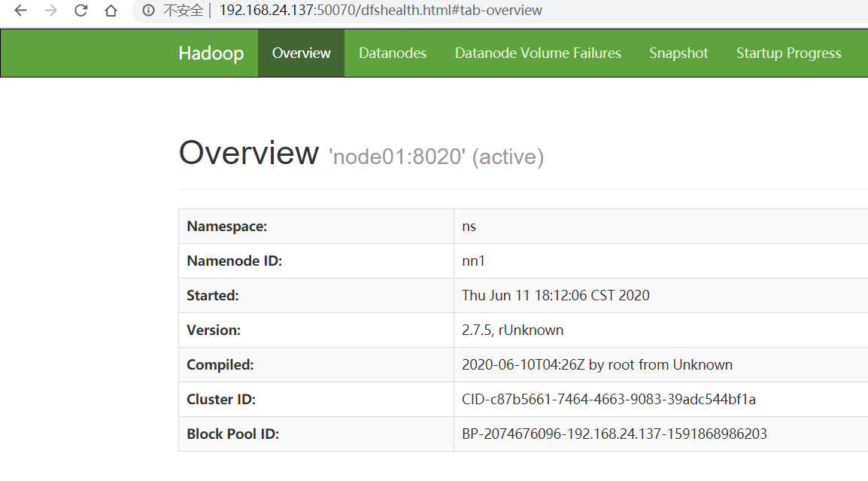868x481 pixels.
Task: Select the Block Pool ID value BP-2074676096
Action: click(615, 434)
